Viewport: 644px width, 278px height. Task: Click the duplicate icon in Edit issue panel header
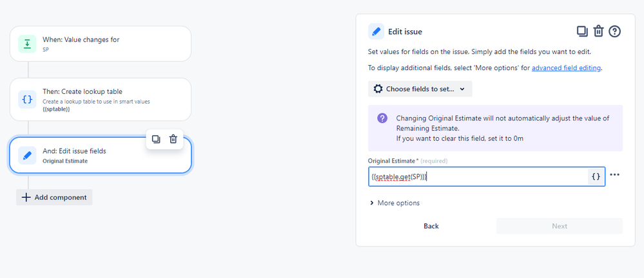(582, 32)
